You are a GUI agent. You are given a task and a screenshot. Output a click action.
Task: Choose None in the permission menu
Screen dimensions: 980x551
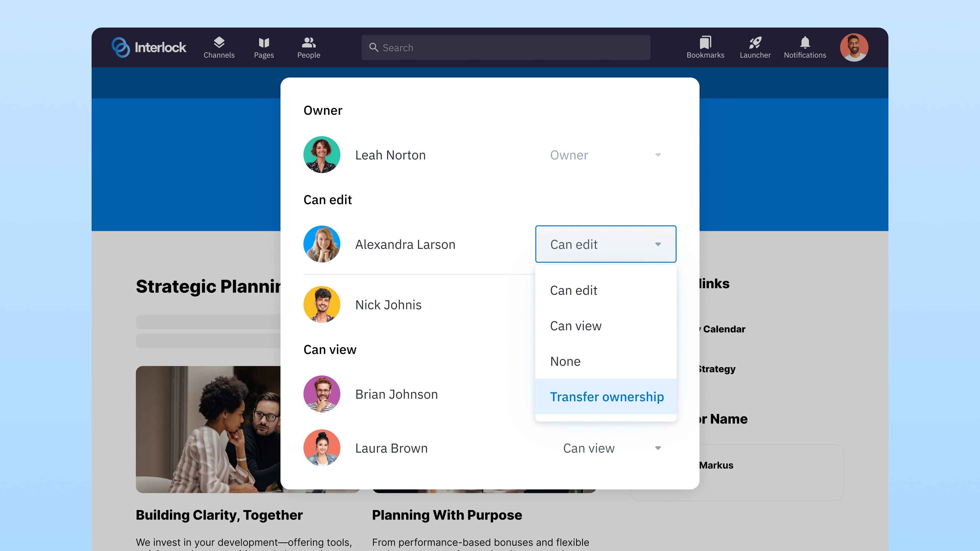point(565,361)
